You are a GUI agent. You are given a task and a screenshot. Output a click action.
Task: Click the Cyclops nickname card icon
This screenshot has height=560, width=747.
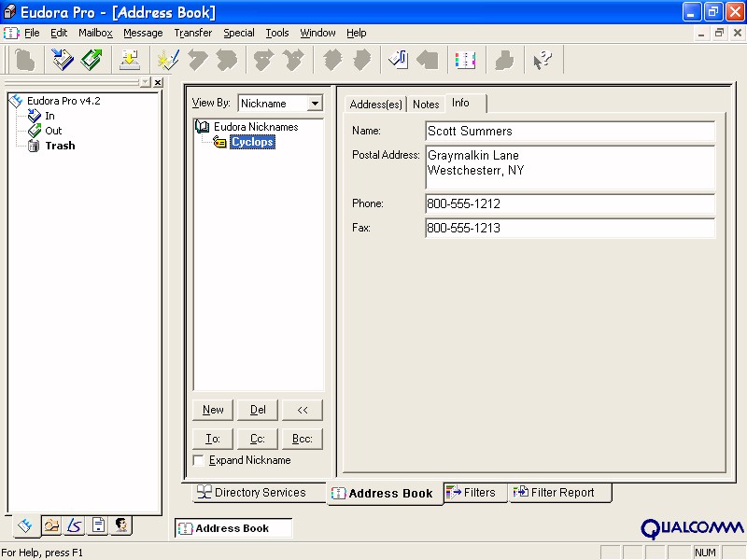(219, 142)
